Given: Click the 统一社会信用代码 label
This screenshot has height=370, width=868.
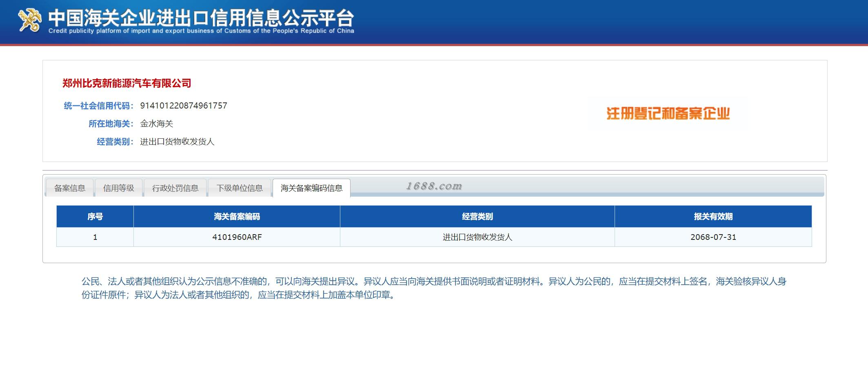Looking at the screenshot, I should coord(99,106).
